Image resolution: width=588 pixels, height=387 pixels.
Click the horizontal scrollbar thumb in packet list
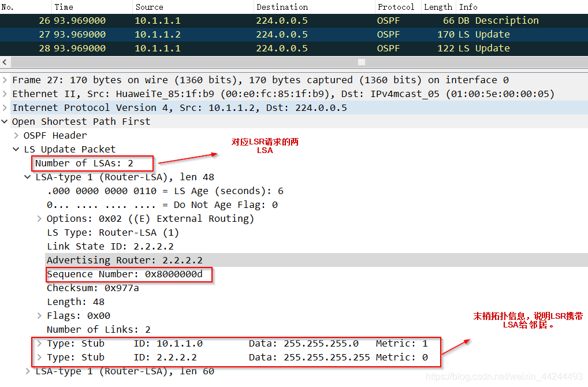(362, 62)
